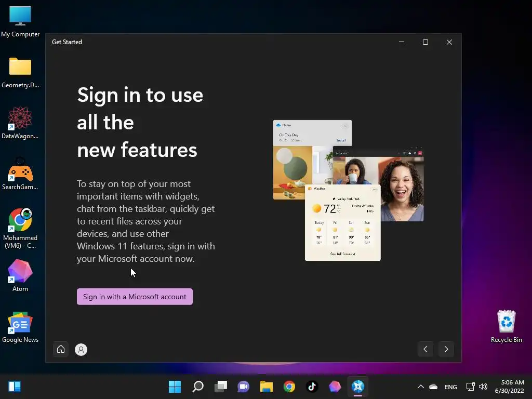This screenshot has width=532, height=399.
Task: Close the Get Started window
Action: [449, 42]
